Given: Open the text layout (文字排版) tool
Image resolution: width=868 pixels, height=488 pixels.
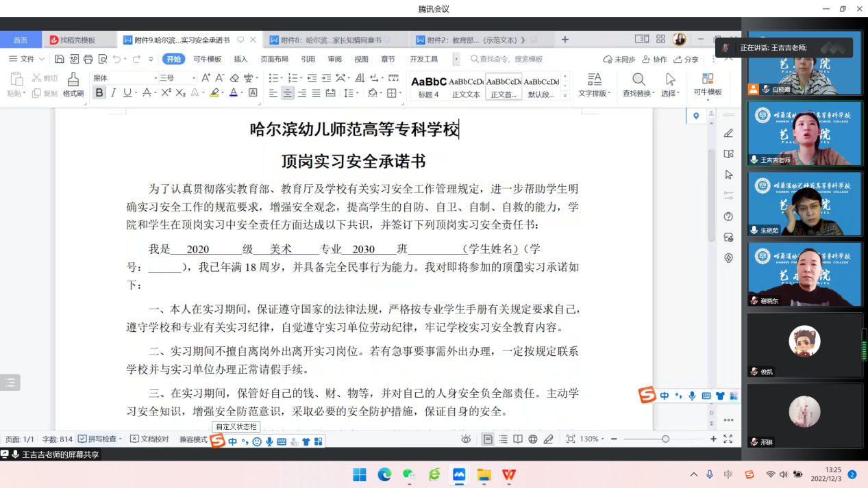Looking at the screenshot, I should coord(594,85).
